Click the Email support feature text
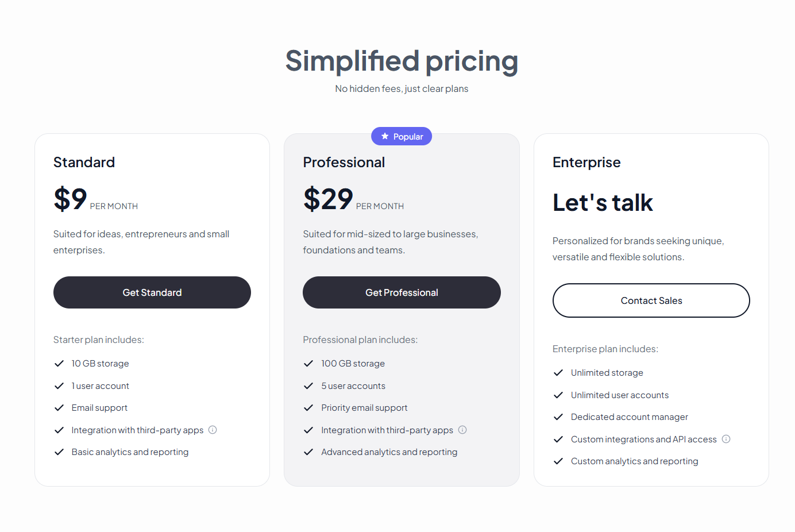The width and height of the screenshot is (795, 532). click(x=99, y=408)
